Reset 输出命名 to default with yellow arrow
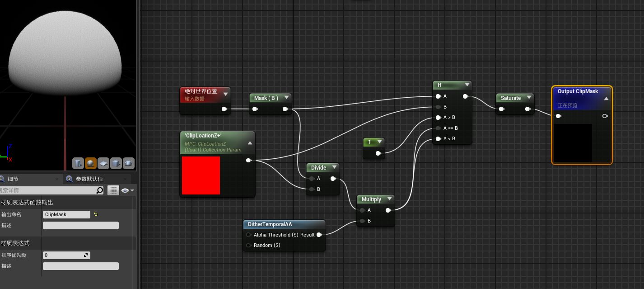This screenshot has width=644, height=289. (x=95, y=214)
